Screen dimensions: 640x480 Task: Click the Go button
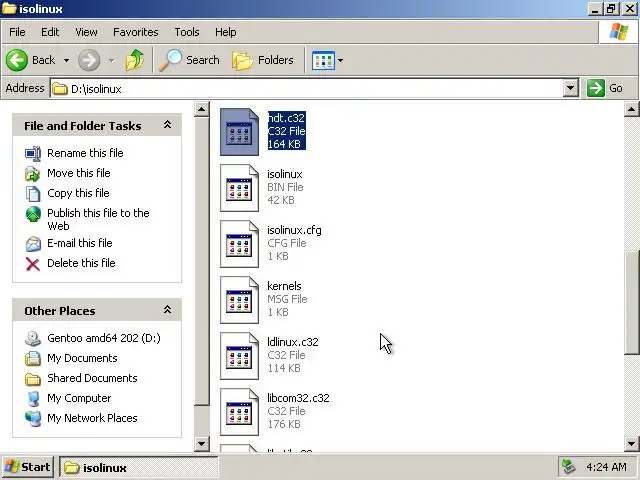(x=604, y=88)
